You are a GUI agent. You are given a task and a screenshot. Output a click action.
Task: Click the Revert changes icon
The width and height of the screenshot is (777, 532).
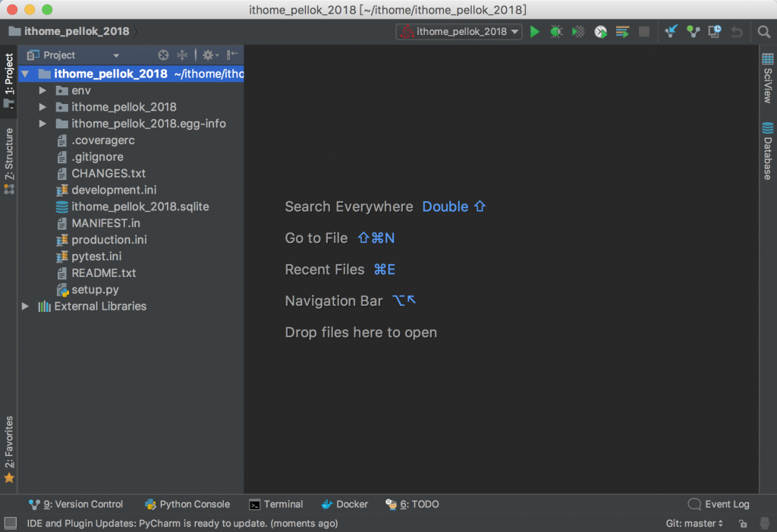pyautogui.click(x=737, y=32)
